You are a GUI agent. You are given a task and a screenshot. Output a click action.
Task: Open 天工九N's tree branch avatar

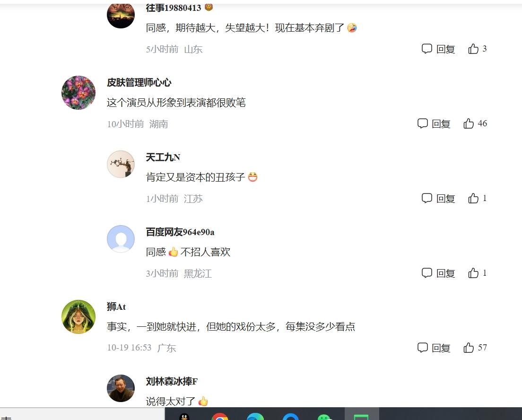pyautogui.click(x=121, y=164)
